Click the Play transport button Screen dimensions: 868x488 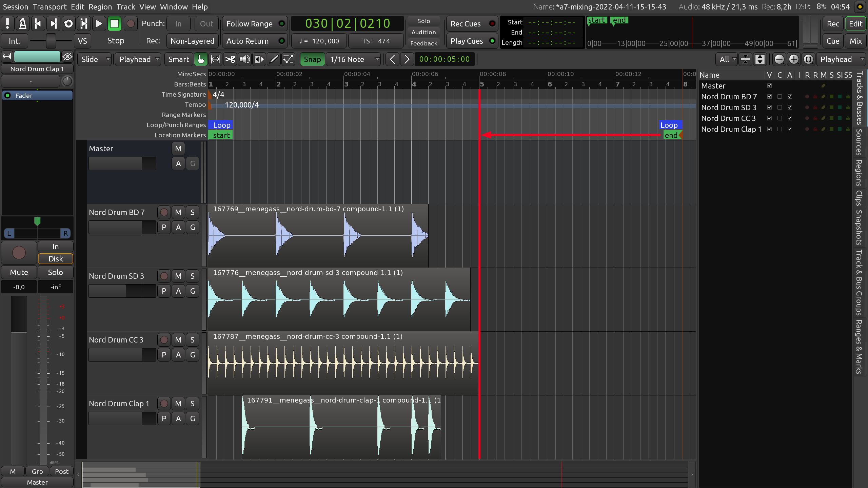(99, 24)
